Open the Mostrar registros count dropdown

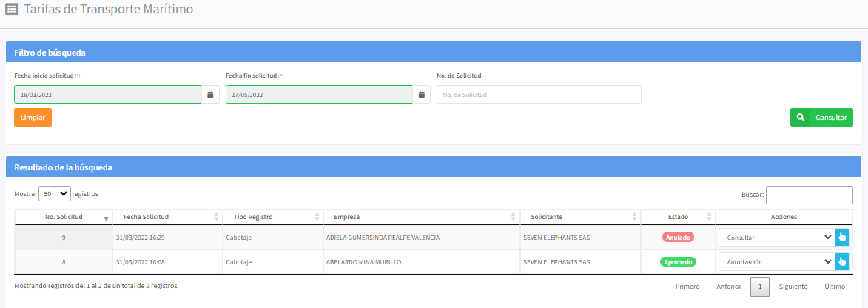54,193
